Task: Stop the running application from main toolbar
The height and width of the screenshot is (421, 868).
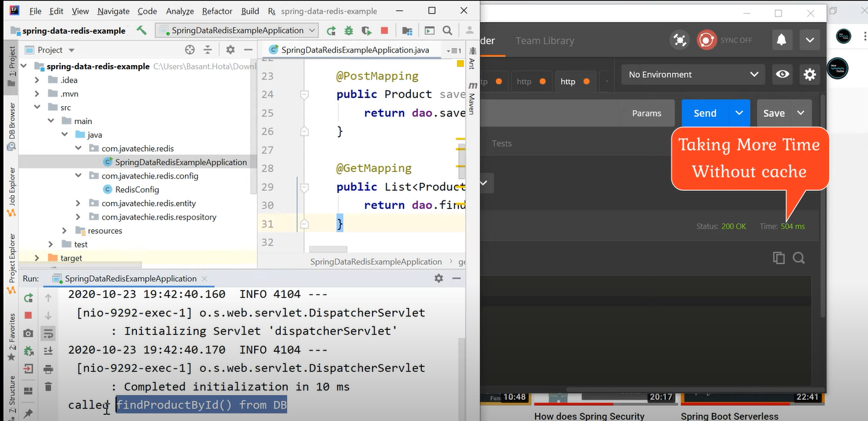Action: tap(384, 30)
